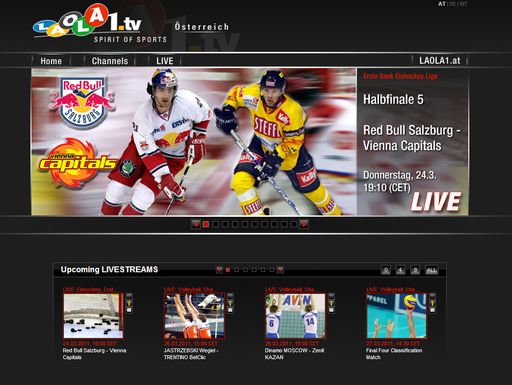
Task: Jump to the fifth banner slide dot
Action: tap(245, 224)
